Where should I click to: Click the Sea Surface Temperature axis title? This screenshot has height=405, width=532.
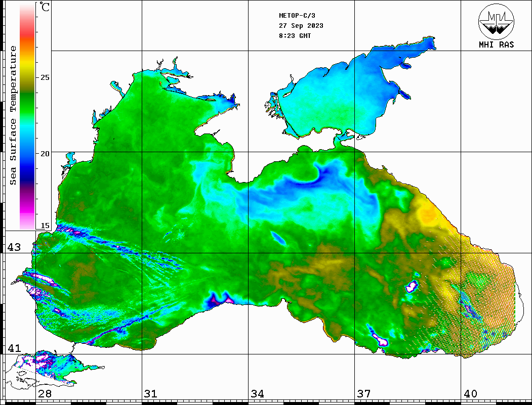[x=13, y=115]
